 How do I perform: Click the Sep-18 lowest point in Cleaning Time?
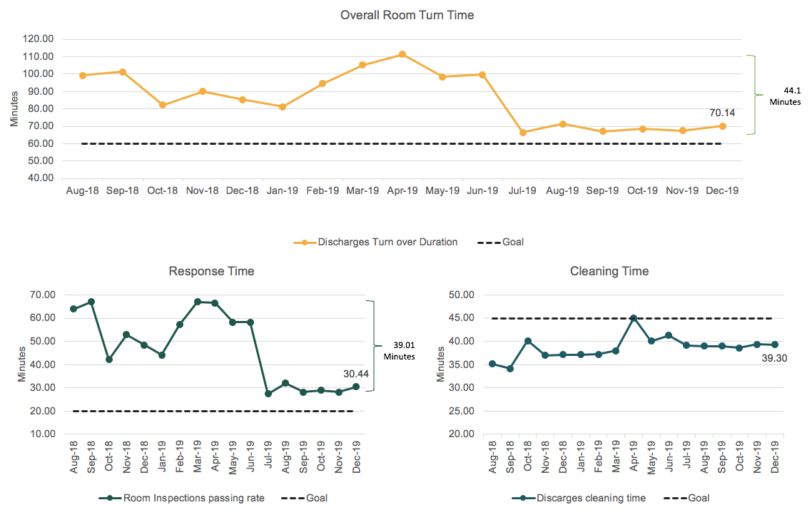(510, 369)
